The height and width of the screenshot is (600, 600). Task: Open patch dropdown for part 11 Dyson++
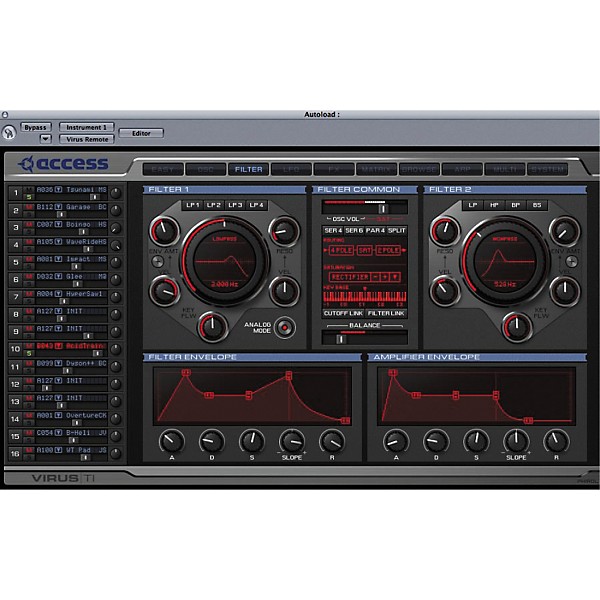58,363
